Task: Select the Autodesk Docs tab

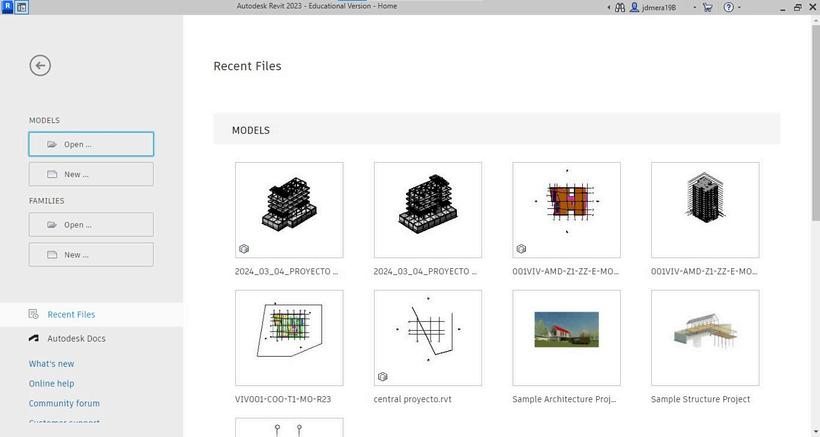Action: (x=92, y=338)
